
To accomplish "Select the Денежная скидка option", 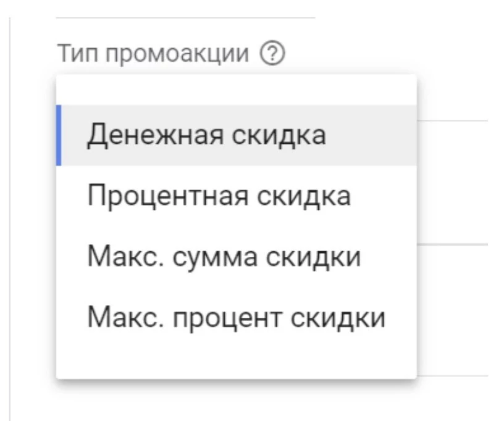I will (206, 136).
